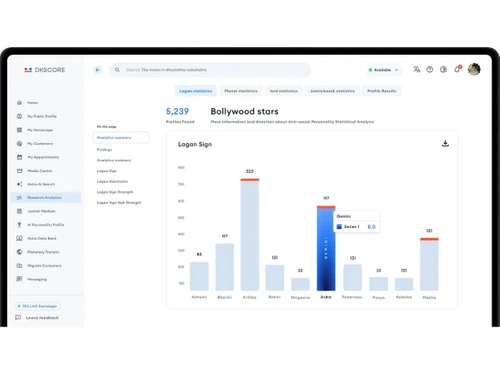Open the language translate icon

click(417, 69)
